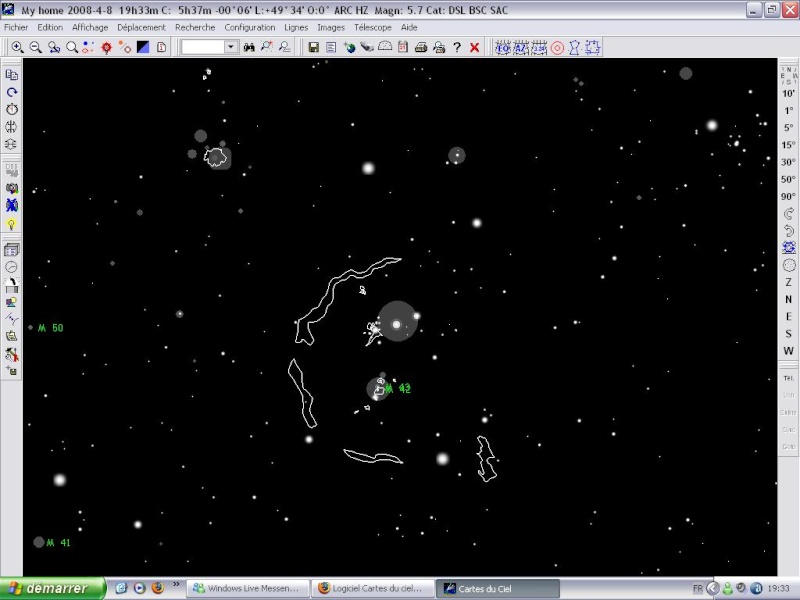Toggle the equatorial (EQ) coordinate grid

(504, 47)
